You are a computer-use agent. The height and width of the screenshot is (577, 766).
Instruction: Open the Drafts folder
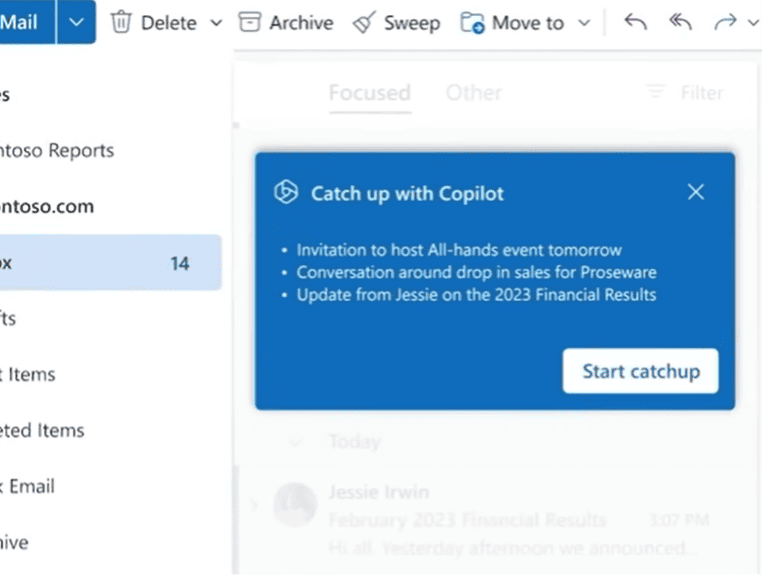pos(8,319)
